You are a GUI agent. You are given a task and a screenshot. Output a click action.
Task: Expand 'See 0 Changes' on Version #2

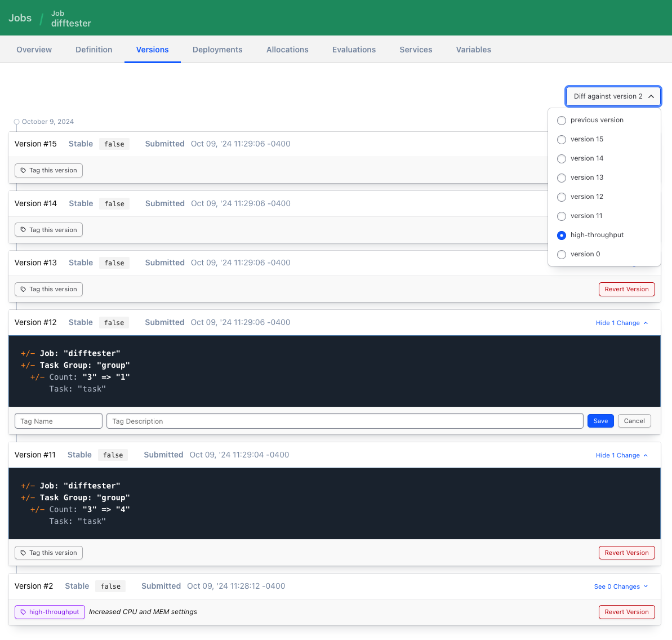point(621,586)
